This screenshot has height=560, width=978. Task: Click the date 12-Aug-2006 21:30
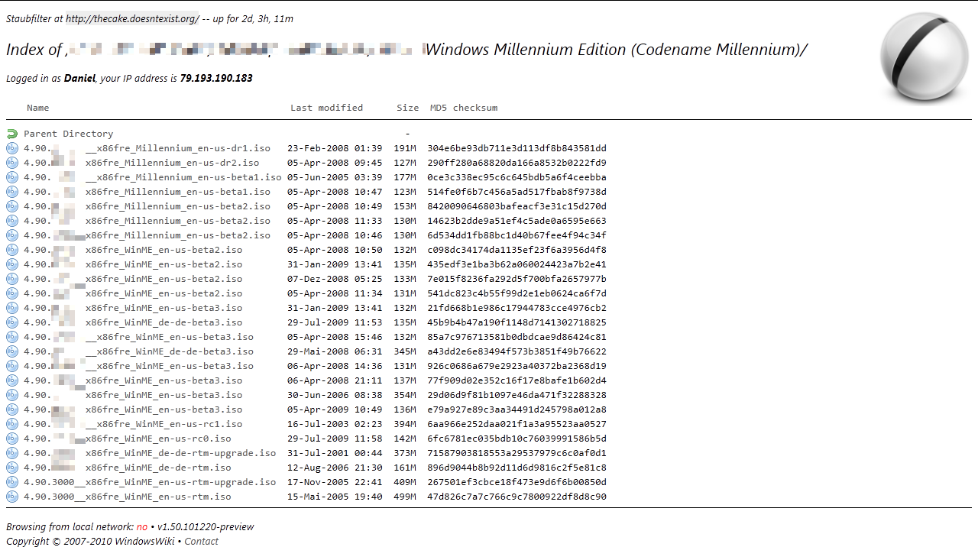click(x=335, y=468)
